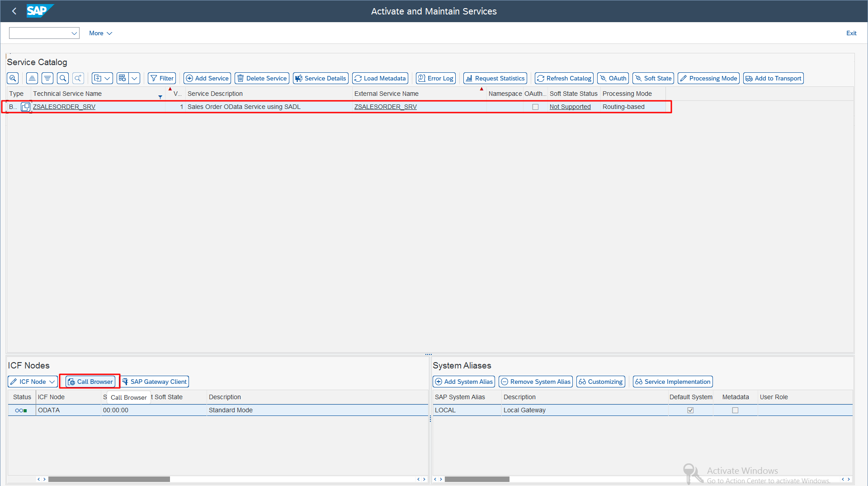
Task: Click the ICF Nodes horizontal scrollbar thumb
Action: tap(109, 479)
